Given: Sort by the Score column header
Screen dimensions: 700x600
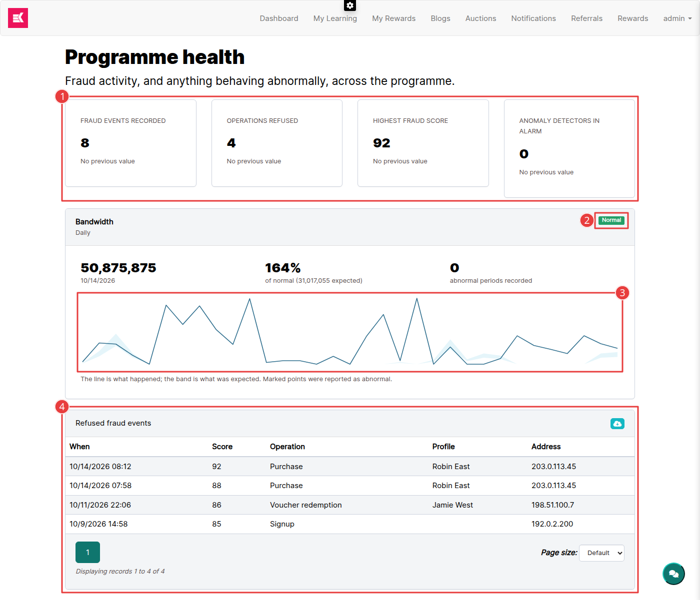Looking at the screenshot, I should coord(222,447).
